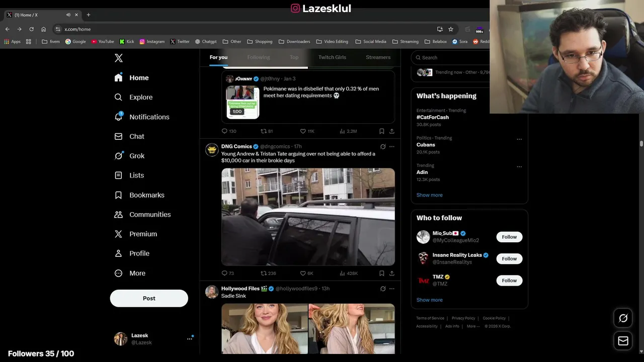This screenshot has width=644, height=362.
Task: Click the Post button
Action: pyautogui.click(x=149, y=298)
